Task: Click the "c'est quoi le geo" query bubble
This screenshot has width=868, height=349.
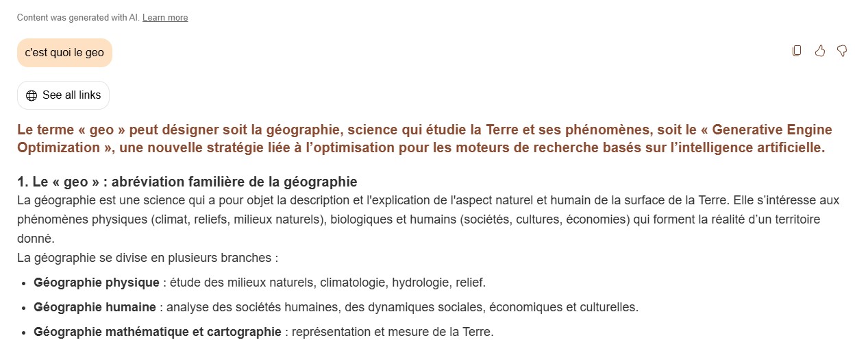Action: 64,53
